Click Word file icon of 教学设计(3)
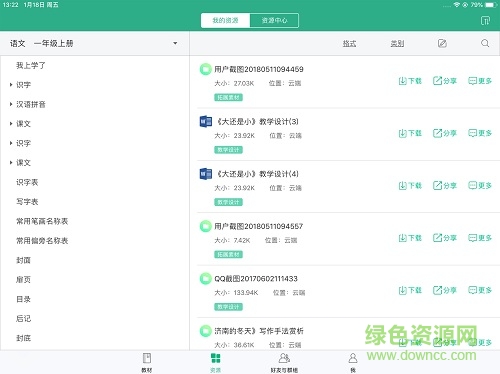Screen dimensions: 500x374 tap(206, 122)
